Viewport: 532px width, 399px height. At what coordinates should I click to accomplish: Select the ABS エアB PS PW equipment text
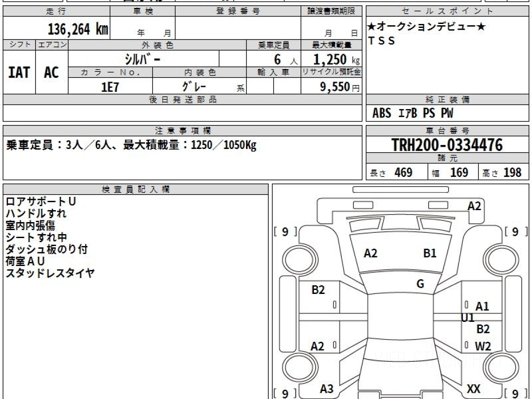tap(413, 113)
